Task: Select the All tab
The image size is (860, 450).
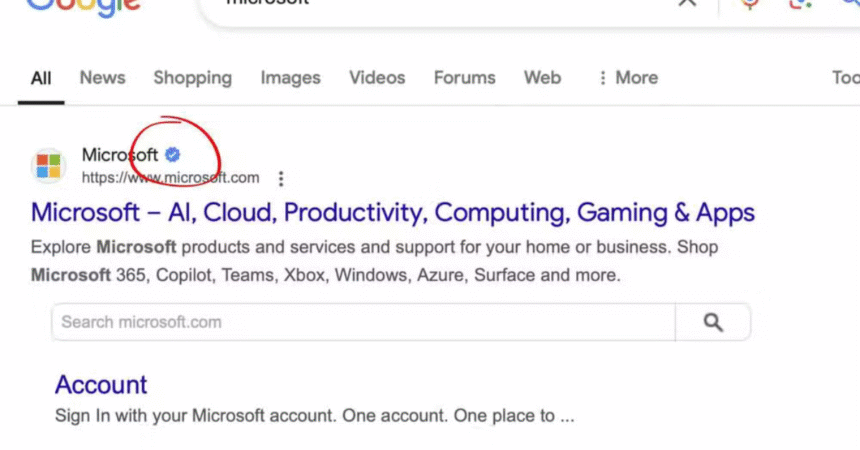Action: [x=41, y=78]
